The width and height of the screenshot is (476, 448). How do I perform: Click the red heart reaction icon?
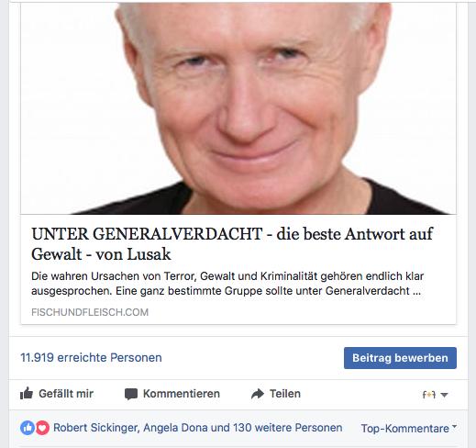pyautogui.click(x=42, y=428)
